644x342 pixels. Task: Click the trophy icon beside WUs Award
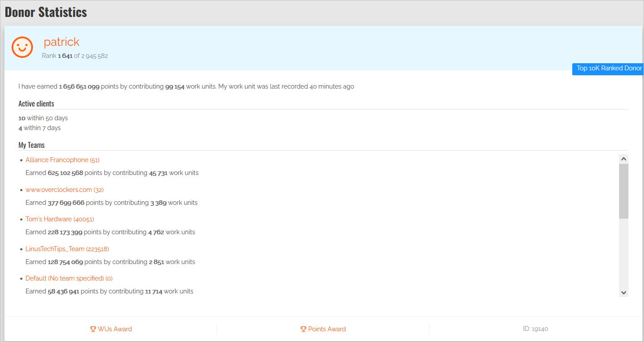click(x=93, y=329)
